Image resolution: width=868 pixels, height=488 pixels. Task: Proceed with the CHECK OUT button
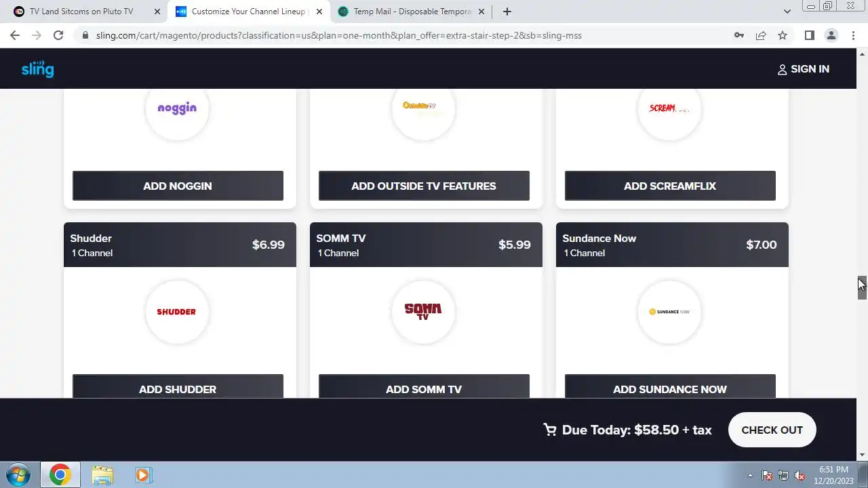[x=772, y=430]
